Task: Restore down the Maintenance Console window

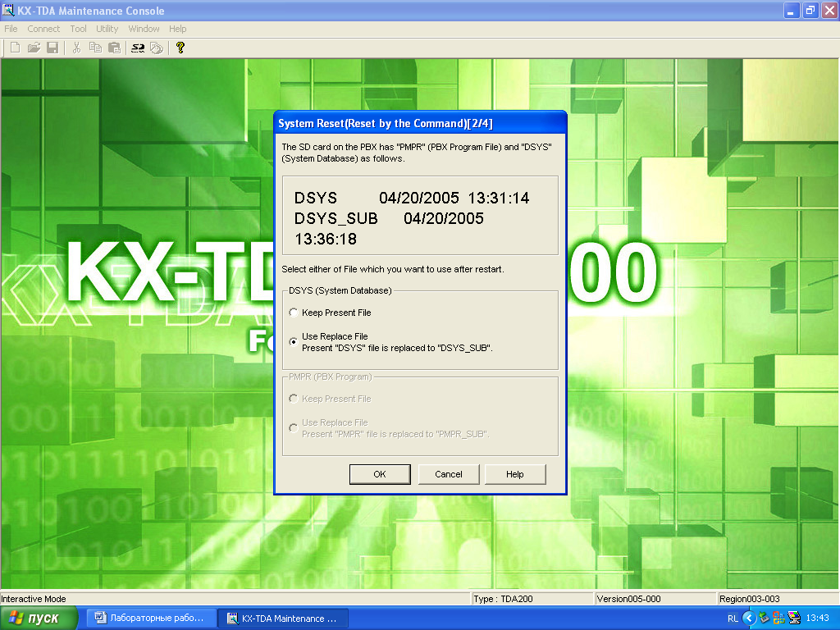Action: coord(810,11)
